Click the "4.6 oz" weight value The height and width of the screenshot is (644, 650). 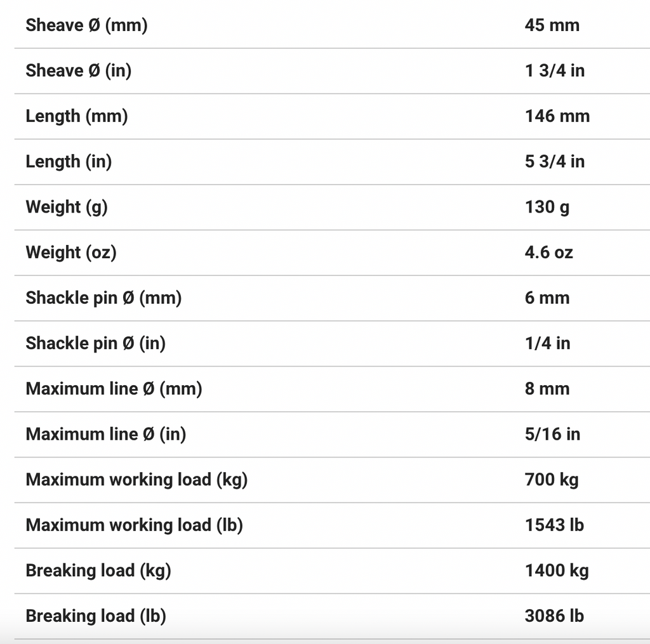pos(548,253)
